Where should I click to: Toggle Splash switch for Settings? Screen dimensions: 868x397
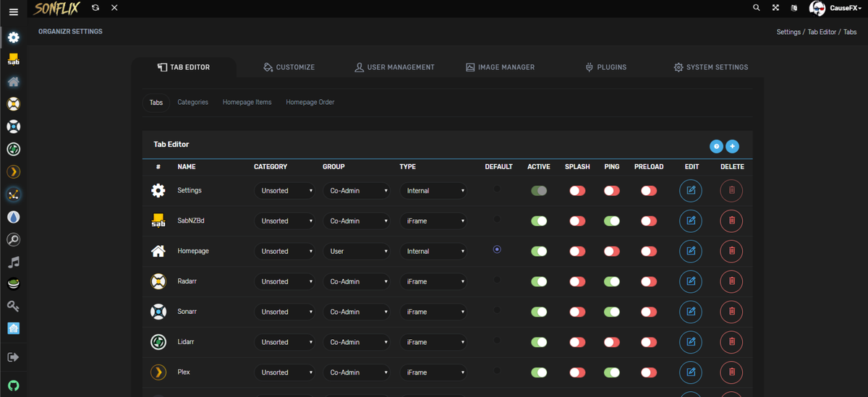click(576, 191)
